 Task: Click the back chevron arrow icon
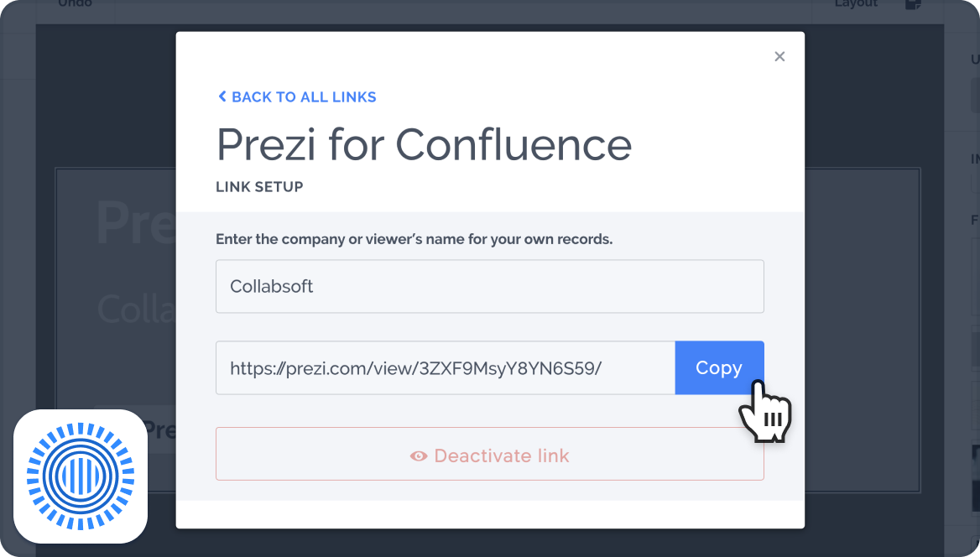click(222, 96)
